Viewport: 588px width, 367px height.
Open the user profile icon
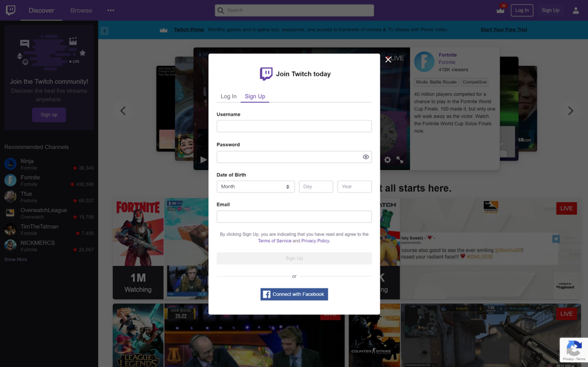tap(576, 10)
